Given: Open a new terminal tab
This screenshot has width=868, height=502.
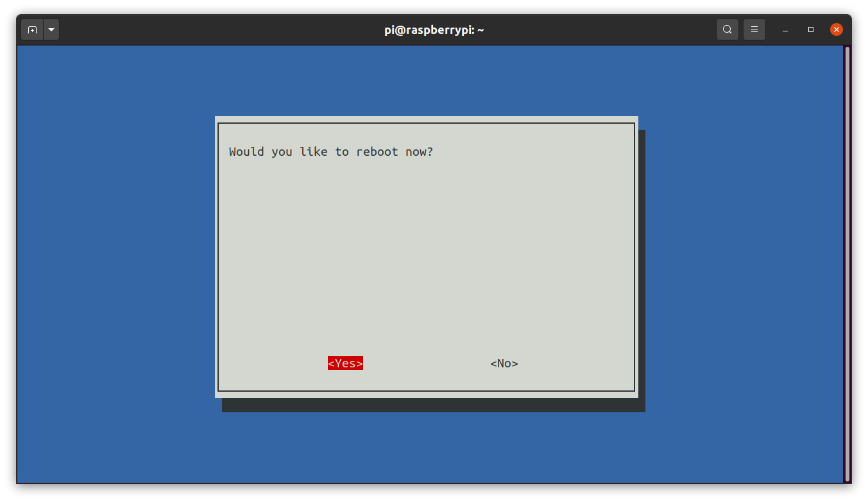Looking at the screenshot, I should [x=32, y=29].
